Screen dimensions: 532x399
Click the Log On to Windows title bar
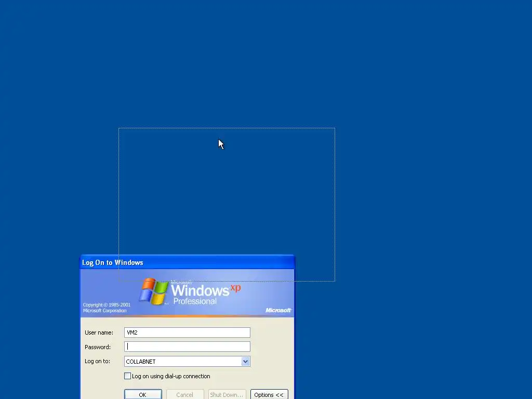[x=187, y=262]
